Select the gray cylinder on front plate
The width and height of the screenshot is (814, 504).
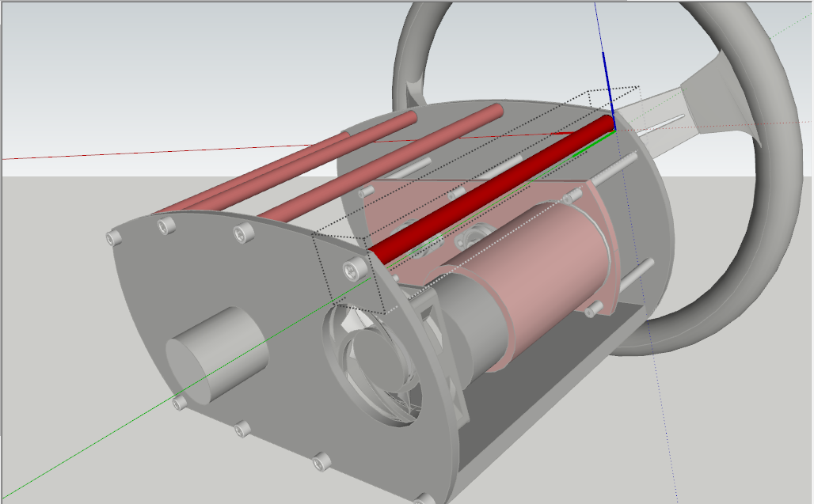(x=218, y=356)
